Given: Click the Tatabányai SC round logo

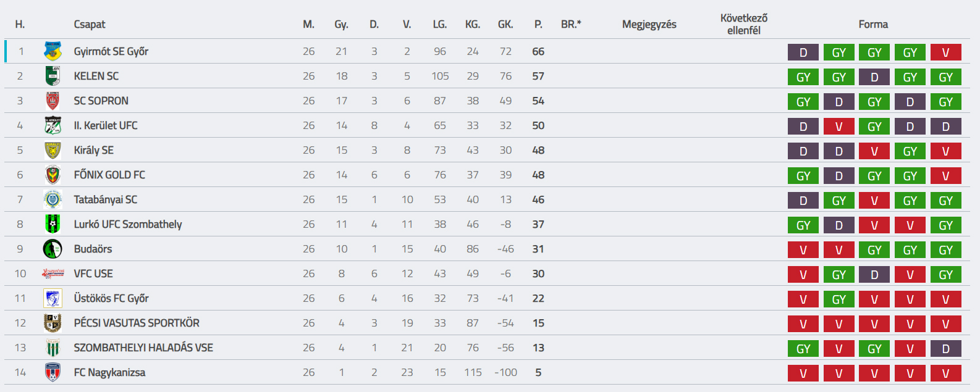Looking at the screenshot, I should [53, 199].
